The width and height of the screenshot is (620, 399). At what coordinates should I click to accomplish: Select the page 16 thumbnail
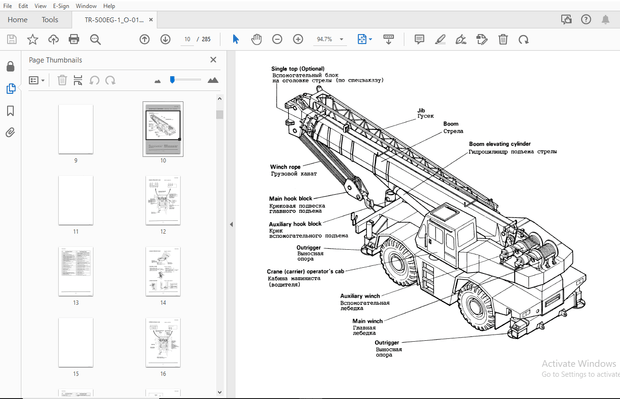pyautogui.click(x=163, y=343)
